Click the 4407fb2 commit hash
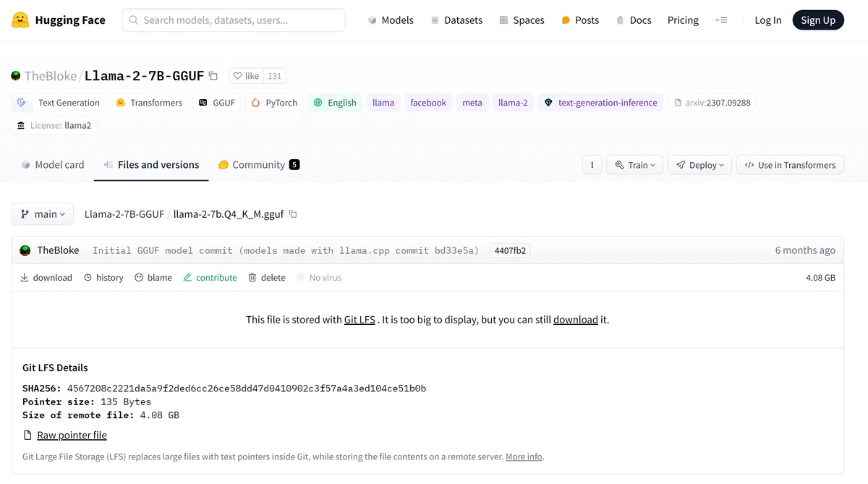 pos(510,251)
